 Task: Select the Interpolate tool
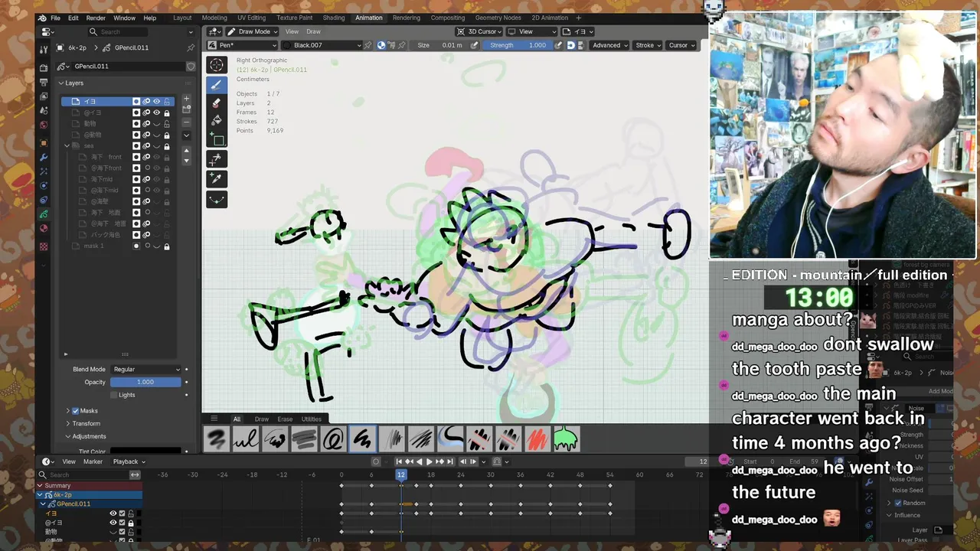(217, 198)
